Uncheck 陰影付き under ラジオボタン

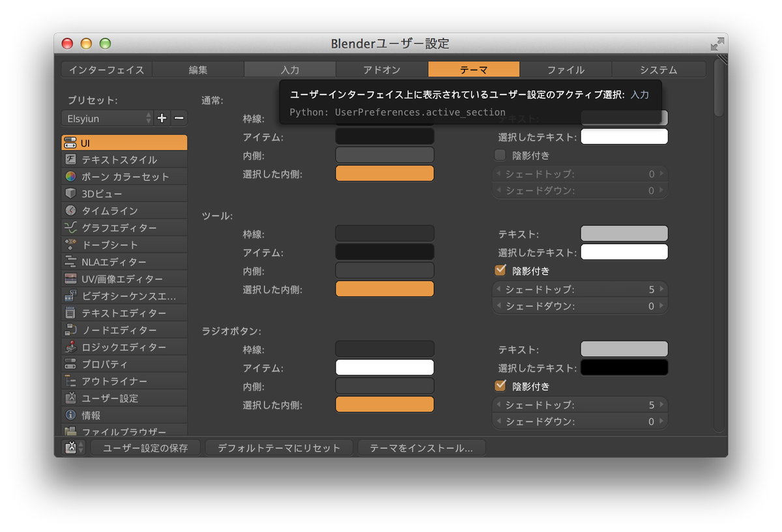[x=500, y=385]
